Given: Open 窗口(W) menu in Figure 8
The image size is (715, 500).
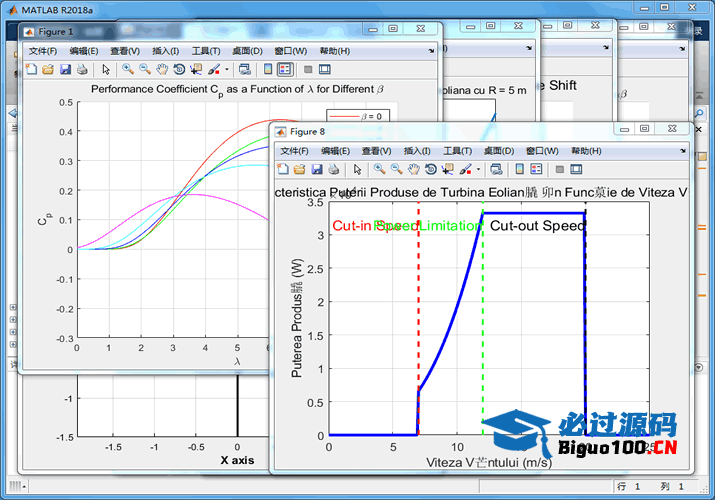Looking at the screenshot, I should tap(542, 151).
